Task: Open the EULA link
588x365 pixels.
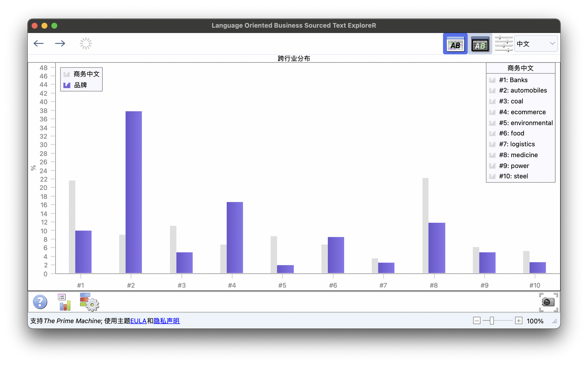Action: click(139, 321)
